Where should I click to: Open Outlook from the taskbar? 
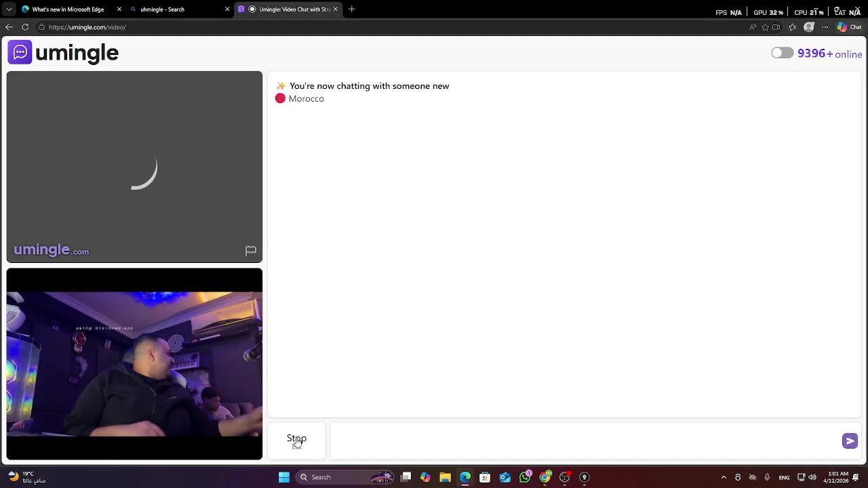pos(505,477)
